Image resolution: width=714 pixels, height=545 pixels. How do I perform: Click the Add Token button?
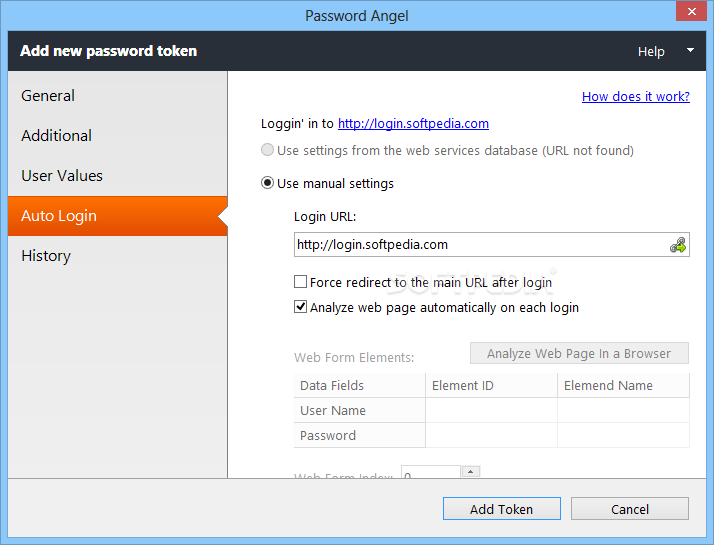(502, 509)
